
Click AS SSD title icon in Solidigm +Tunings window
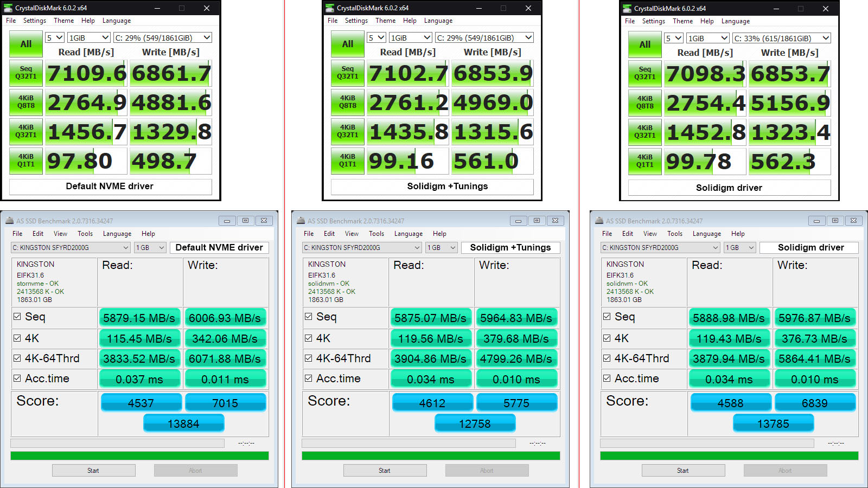click(301, 221)
